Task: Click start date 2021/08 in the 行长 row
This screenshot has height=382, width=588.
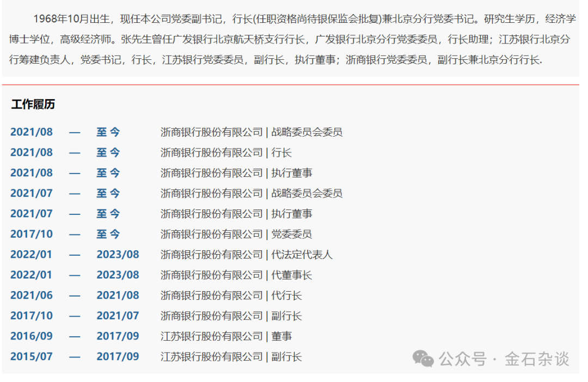Action: 32,152
